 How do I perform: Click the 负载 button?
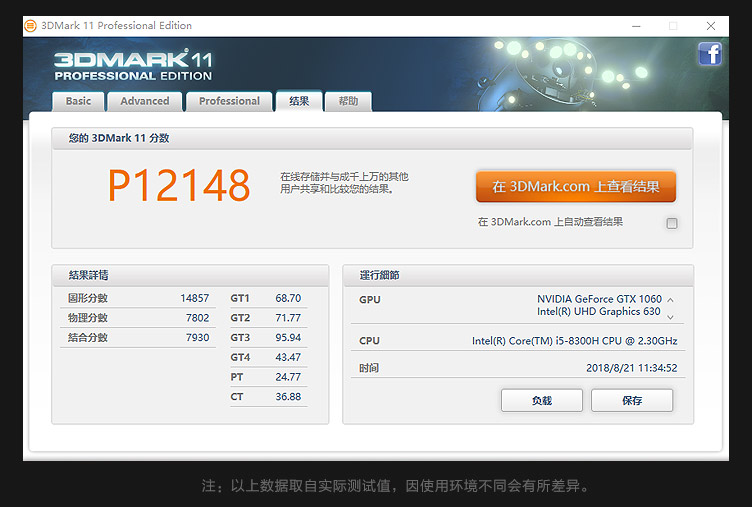[x=542, y=401]
